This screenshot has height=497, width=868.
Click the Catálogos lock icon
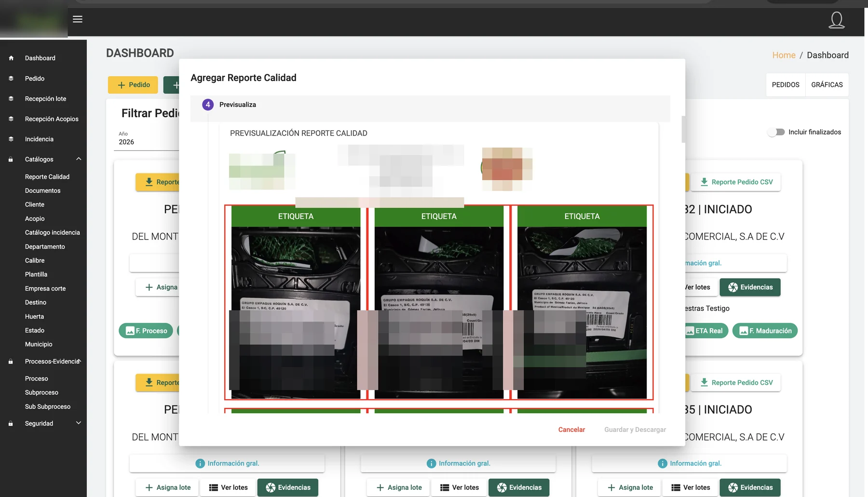11,159
